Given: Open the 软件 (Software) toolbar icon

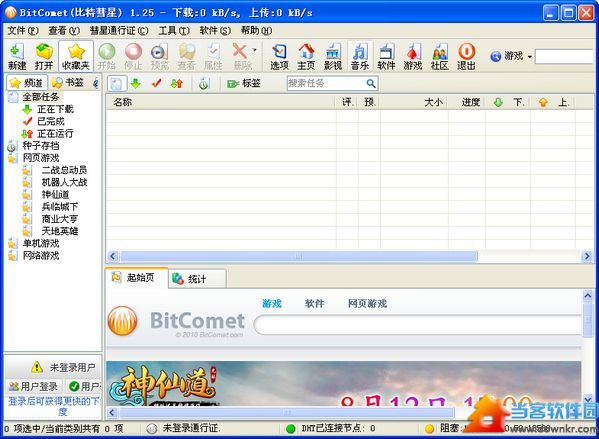Looking at the screenshot, I should tap(386, 56).
